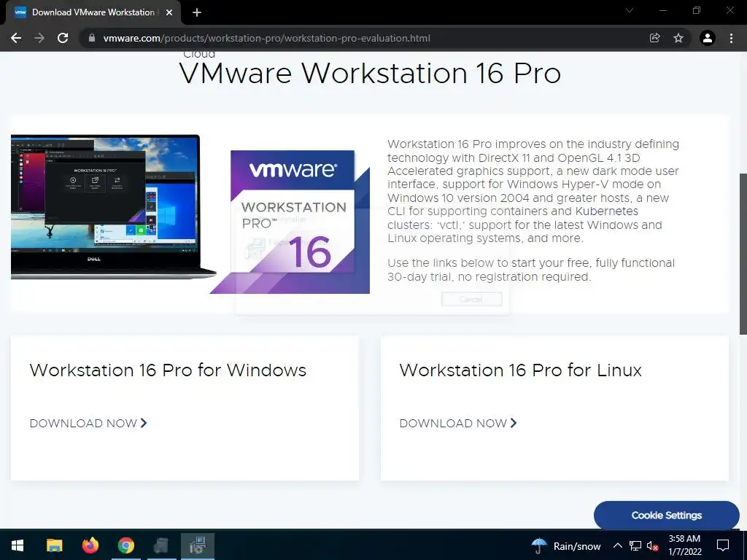Close the Download VMware Workstation tab
The height and width of the screenshot is (560, 747).
[169, 12]
